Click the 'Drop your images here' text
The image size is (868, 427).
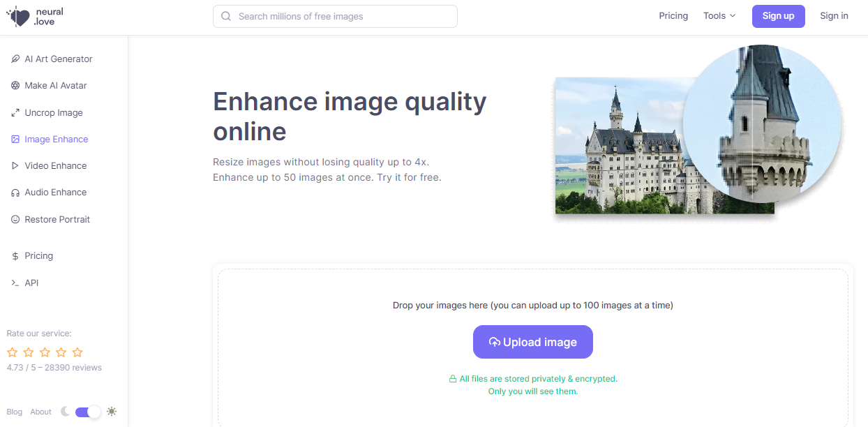coord(533,306)
